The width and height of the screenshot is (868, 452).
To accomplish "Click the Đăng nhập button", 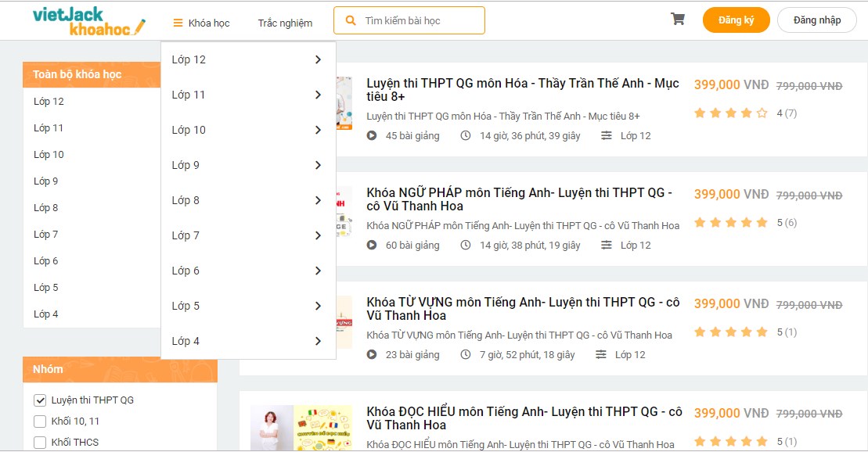I will click(816, 20).
